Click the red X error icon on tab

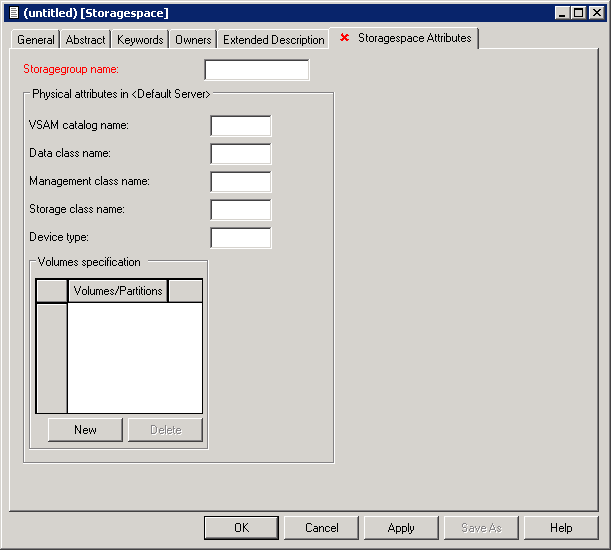click(344, 38)
